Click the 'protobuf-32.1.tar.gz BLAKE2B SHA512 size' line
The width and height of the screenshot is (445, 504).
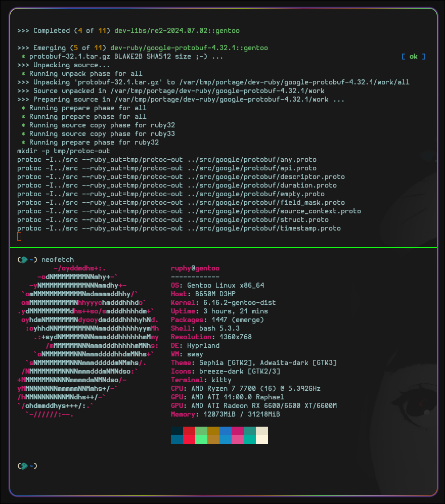[122, 57]
